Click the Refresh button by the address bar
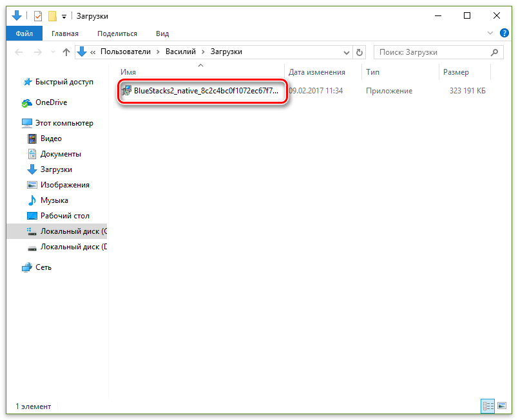The width and height of the screenshot is (518, 420). (x=360, y=52)
